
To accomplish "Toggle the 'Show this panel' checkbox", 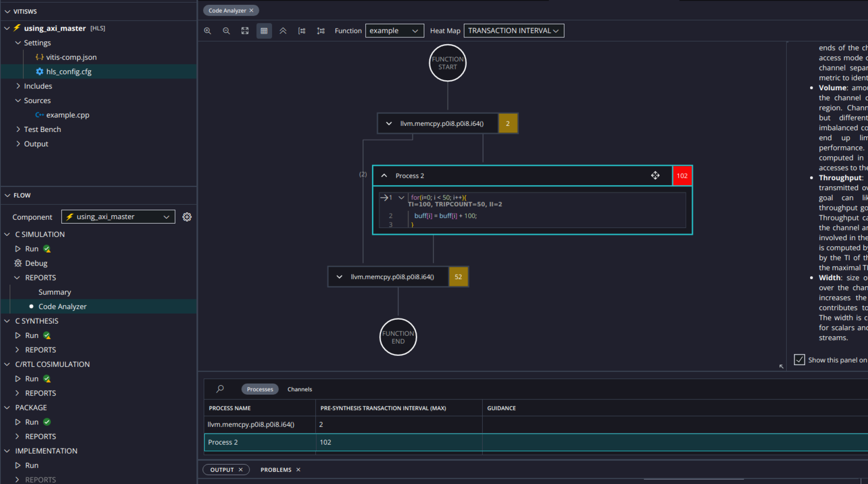I will coord(800,360).
